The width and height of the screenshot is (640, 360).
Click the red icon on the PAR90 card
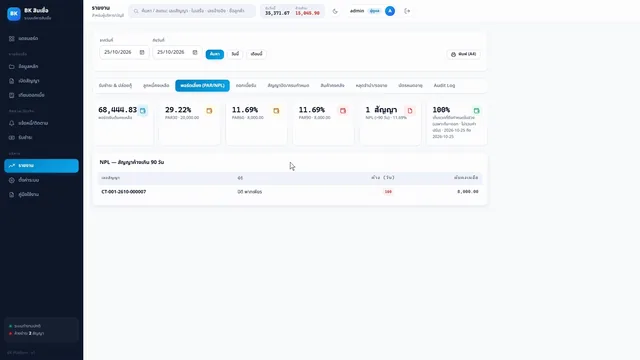point(343,111)
